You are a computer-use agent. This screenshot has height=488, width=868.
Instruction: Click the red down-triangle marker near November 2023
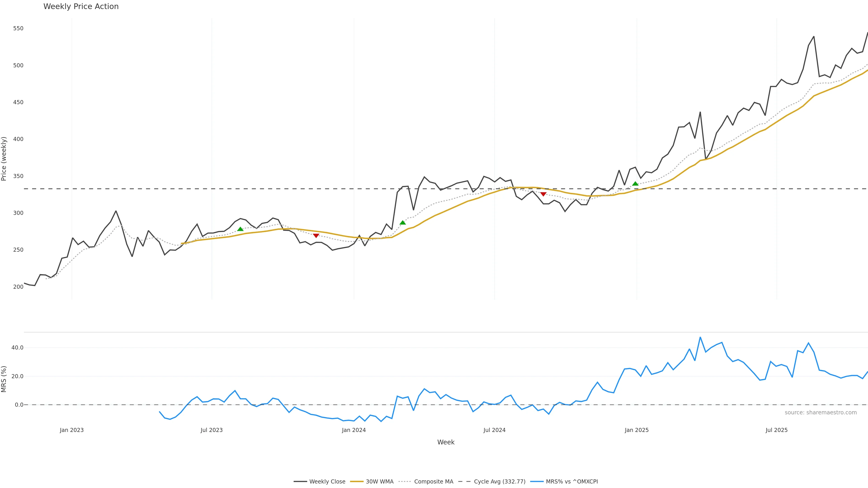pyautogui.click(x=316, y=236)
